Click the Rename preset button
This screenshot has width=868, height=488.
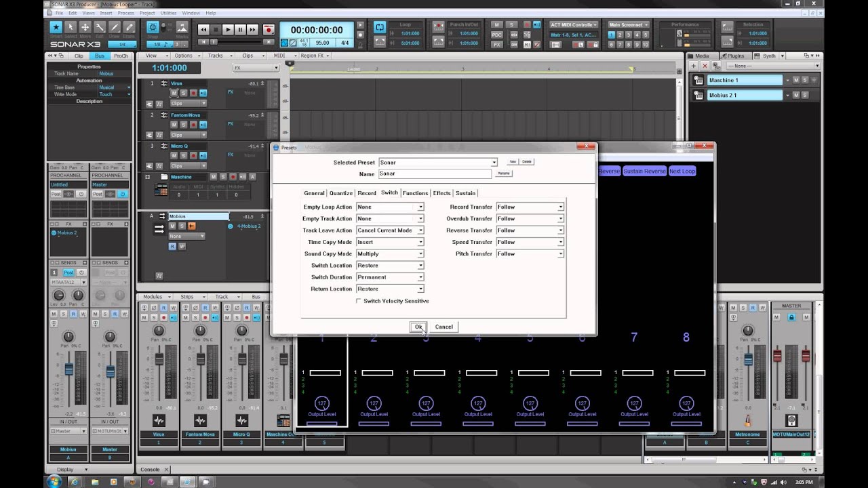click(x=503, y=174)
